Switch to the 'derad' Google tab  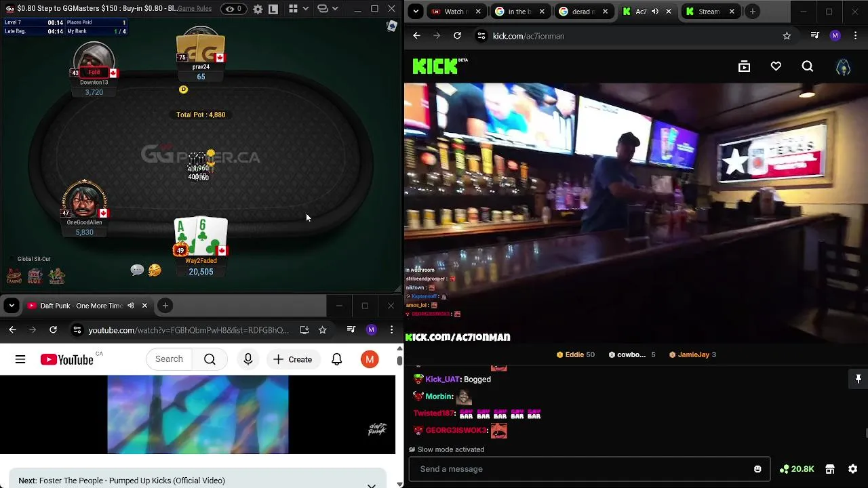583,12
